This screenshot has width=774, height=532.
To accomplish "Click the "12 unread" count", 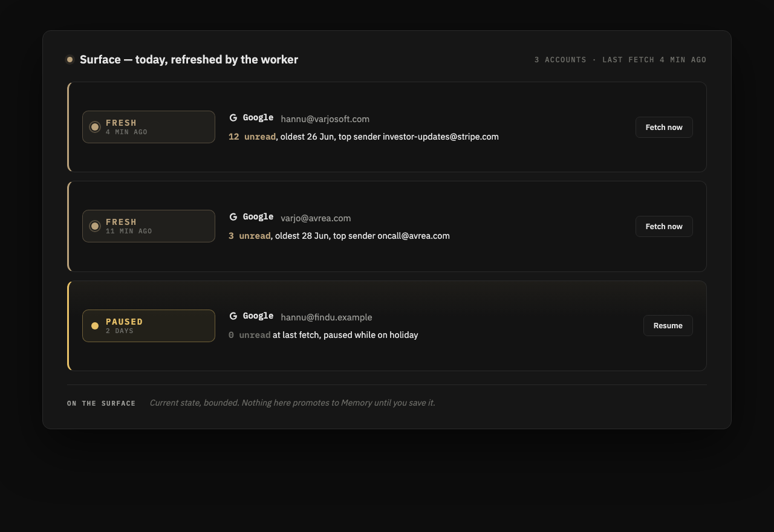I will coord(252,137).
